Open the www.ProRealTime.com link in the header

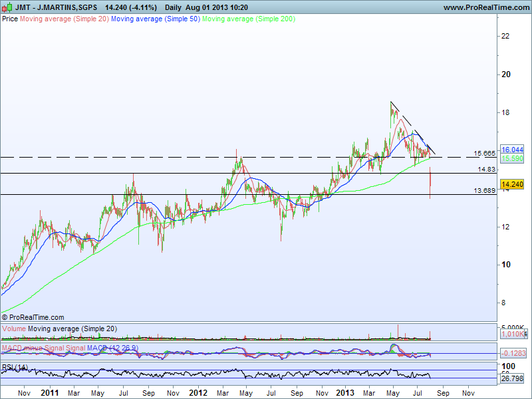point(486,7)
